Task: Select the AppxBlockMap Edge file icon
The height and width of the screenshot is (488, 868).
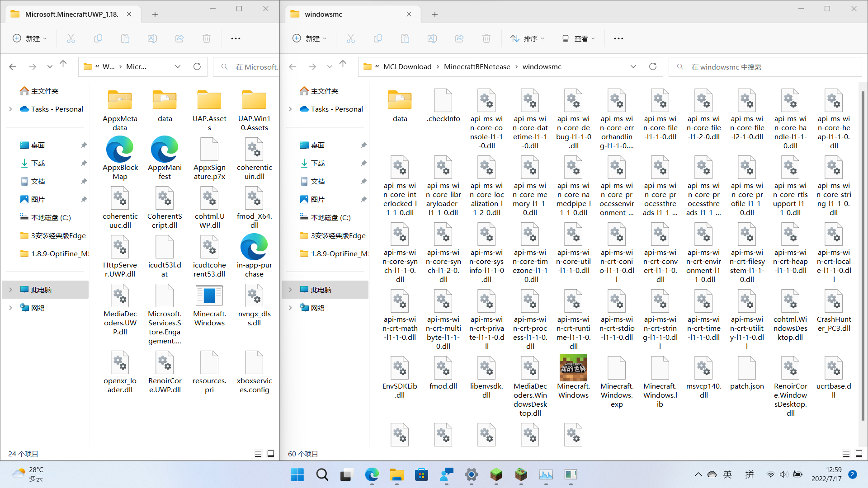Action: (x=120, y=158)
